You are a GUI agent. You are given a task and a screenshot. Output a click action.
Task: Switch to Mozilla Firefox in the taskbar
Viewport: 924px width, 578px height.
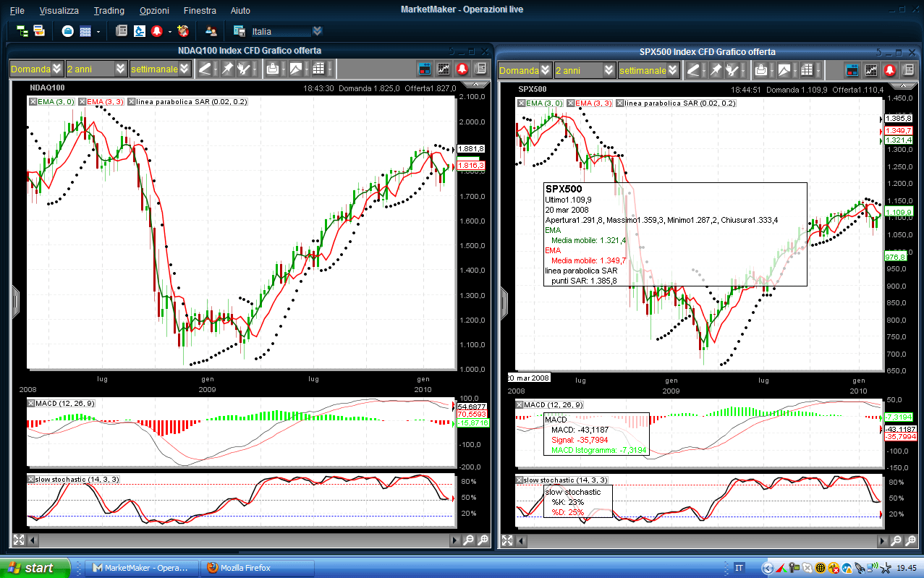(258, 568)
